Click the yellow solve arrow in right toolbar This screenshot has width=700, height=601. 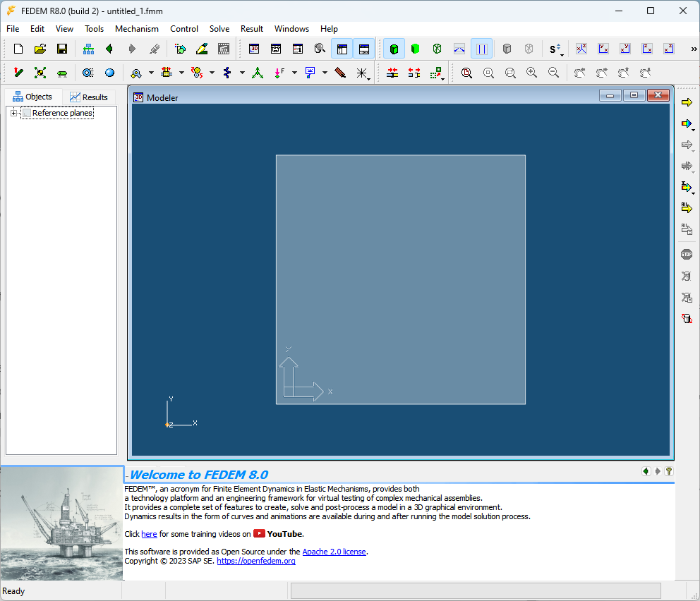click(687, 102)
